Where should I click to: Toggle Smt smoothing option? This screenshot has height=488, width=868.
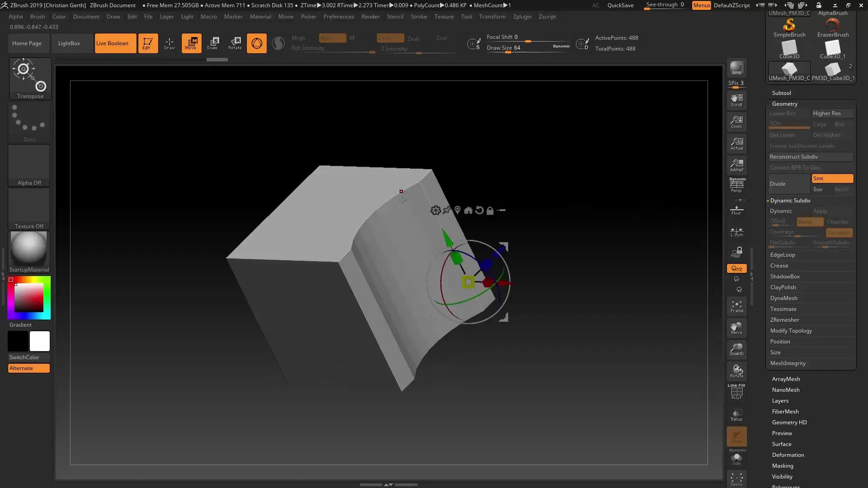[x=832, y=178]
